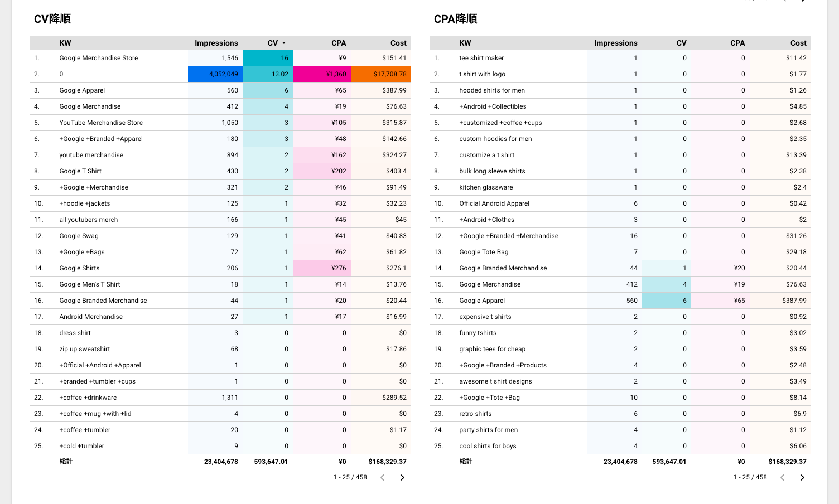Viewport: 839px width, 504px height.
Task: Sort right table by CPA header
Action: click(737, 43)
